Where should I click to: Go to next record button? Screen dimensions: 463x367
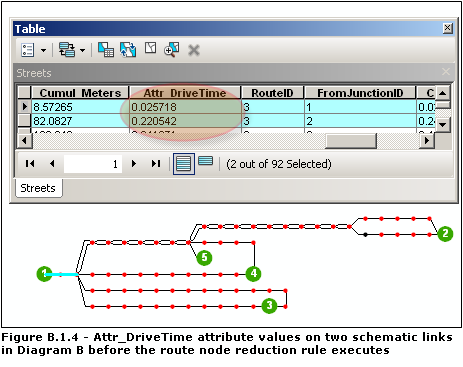tap(134, 164)
